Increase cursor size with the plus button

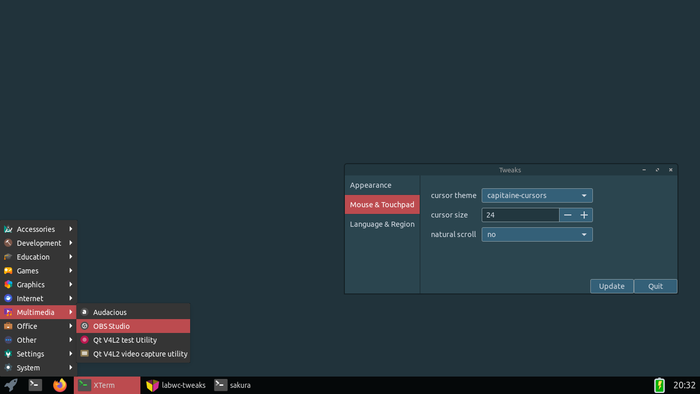(584, 215)
